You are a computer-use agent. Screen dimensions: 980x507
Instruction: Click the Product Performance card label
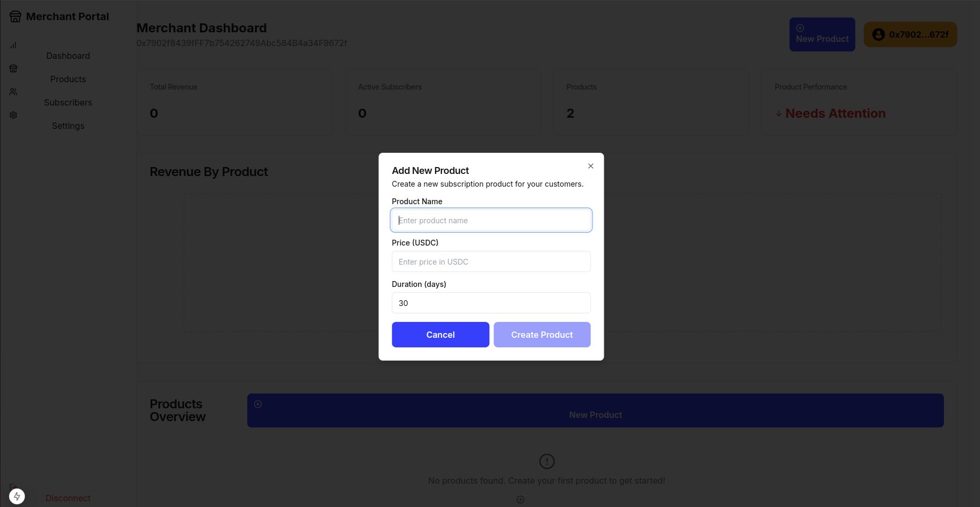coord(811,87)
